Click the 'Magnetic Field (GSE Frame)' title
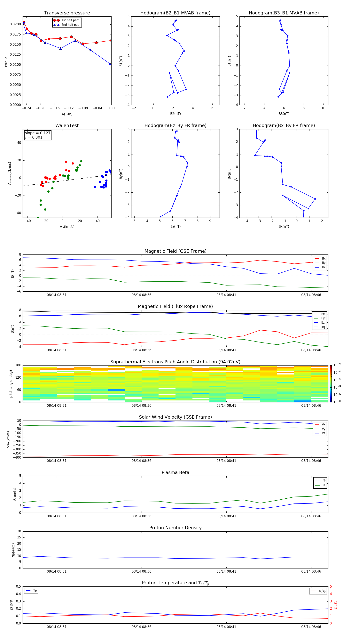Viewport: 351px width, 644px height. [x=175, y=251]
